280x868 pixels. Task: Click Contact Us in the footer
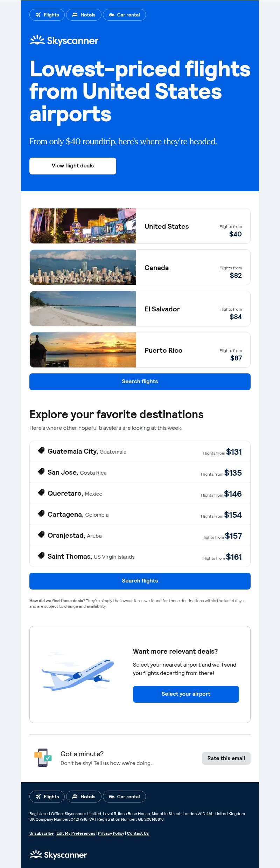(x=137, y=833)
